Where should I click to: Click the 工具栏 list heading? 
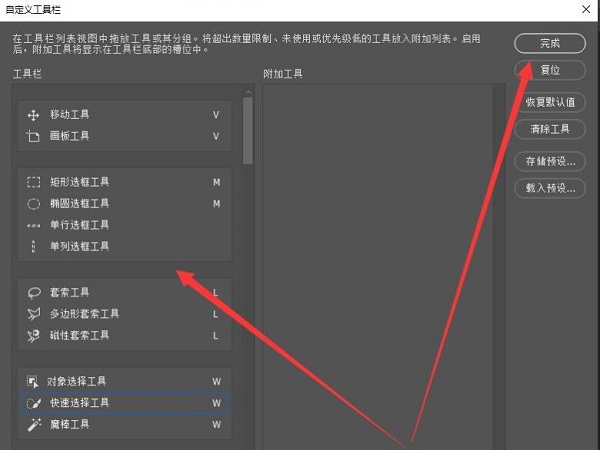coord(27,73)
